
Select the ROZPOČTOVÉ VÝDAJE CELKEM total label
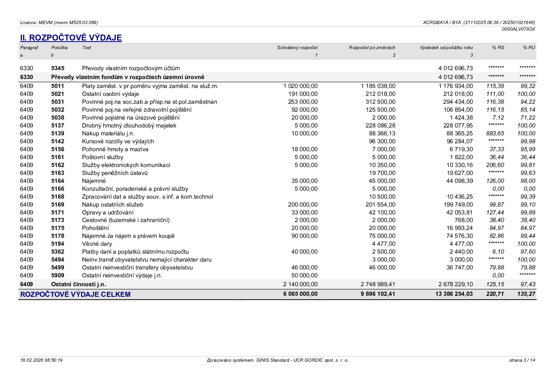(76, 294)
